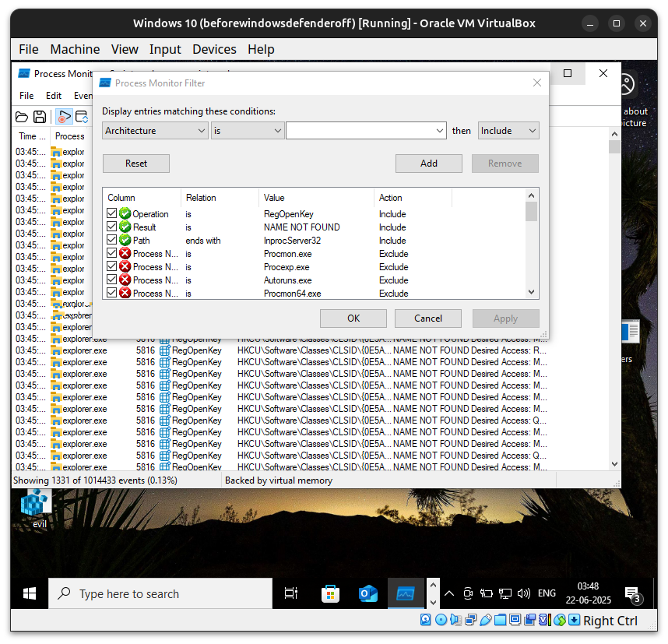Open Process Monitor Edit menu
Screen dimensions: 668x644
pyautogui.click(x=54, y=96)
